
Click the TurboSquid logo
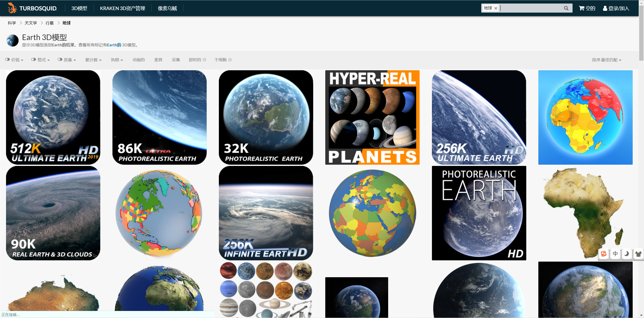point(32,8)
